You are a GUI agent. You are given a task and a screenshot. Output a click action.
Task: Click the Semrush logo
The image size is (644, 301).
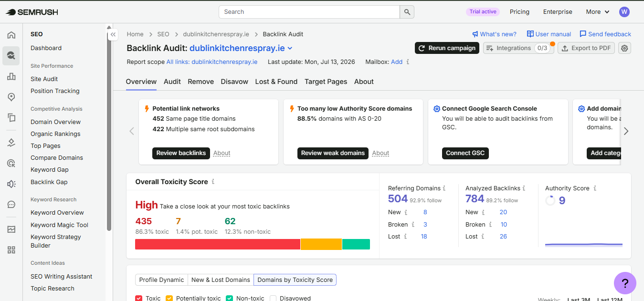tap(32, 12)
